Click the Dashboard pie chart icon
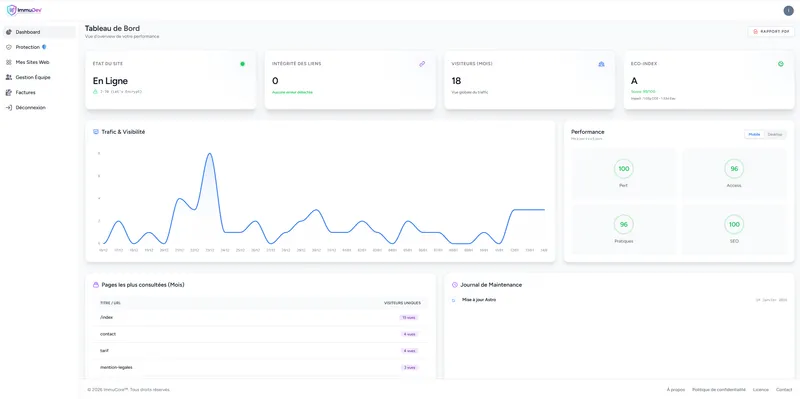The height and width of the screenshot is (399, 800). coord(9,32)
